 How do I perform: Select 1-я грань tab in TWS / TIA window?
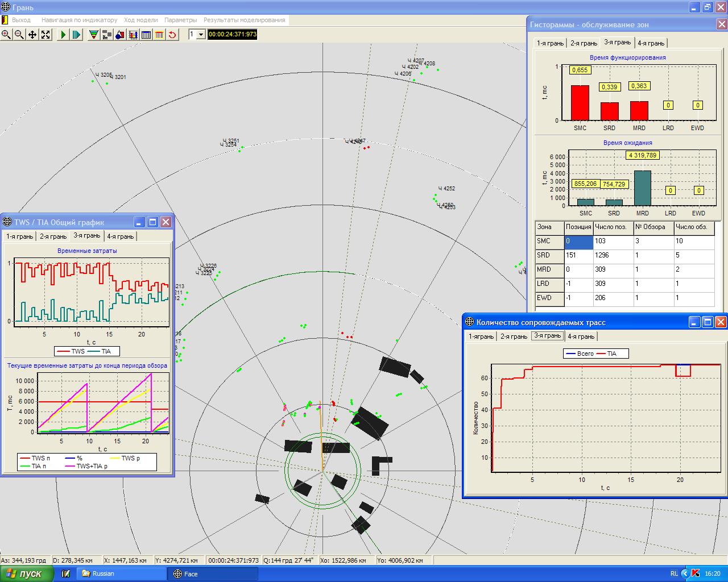coord(19,236)
